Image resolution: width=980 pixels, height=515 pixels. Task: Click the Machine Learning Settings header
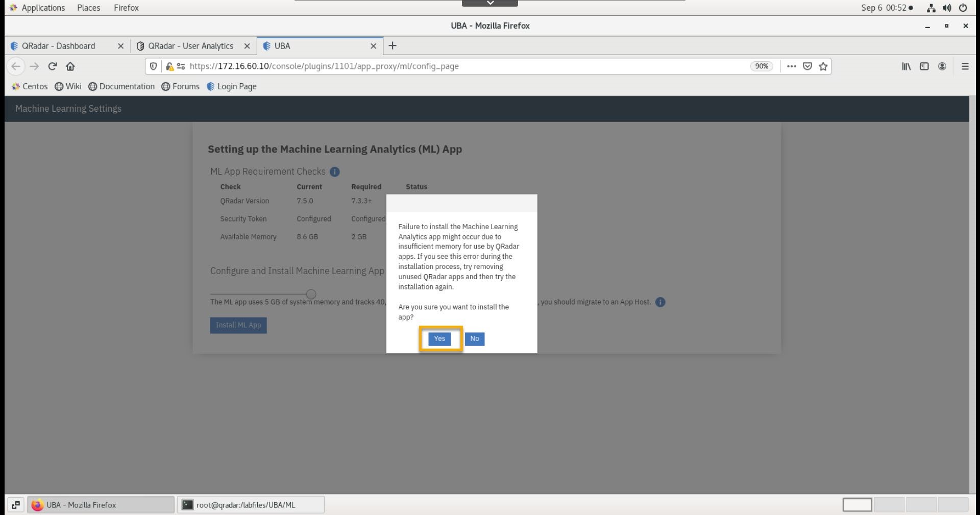[68, 109]
